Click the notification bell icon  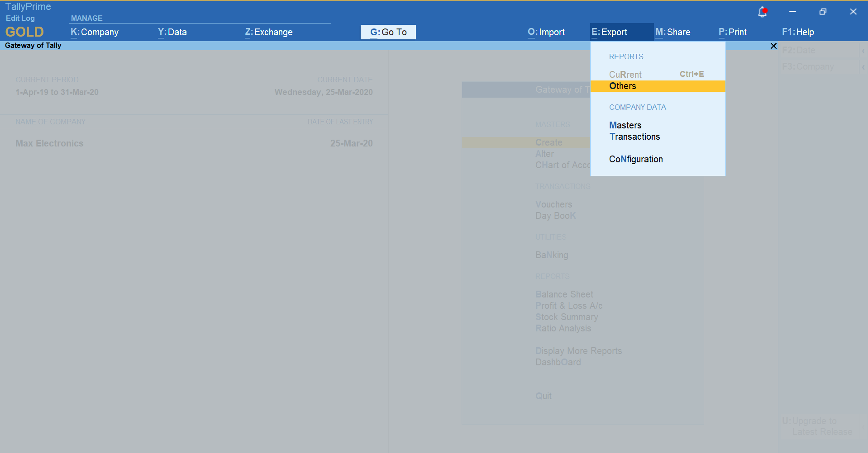tap(762, 12)
